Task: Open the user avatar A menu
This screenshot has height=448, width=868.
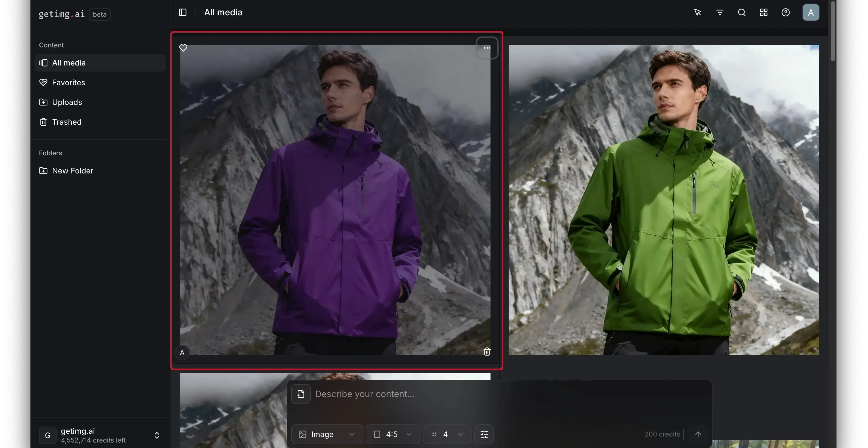Action: [810, 12]
